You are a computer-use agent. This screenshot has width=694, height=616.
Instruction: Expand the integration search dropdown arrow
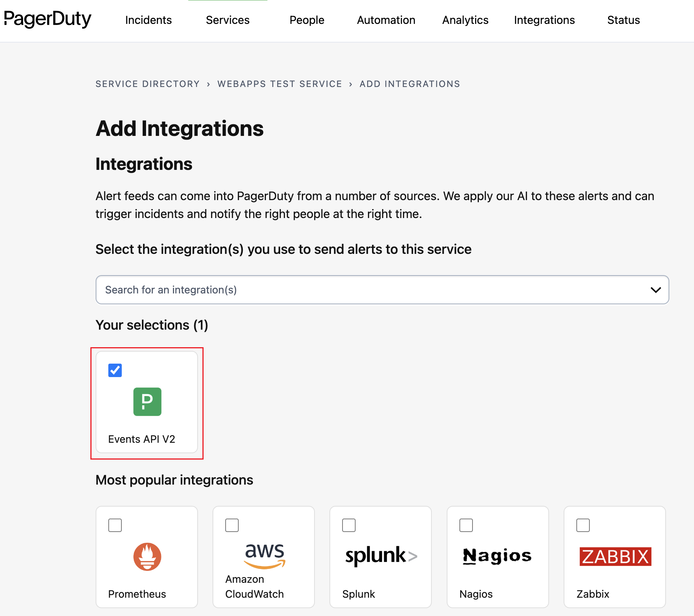click(x=656, y=290)
